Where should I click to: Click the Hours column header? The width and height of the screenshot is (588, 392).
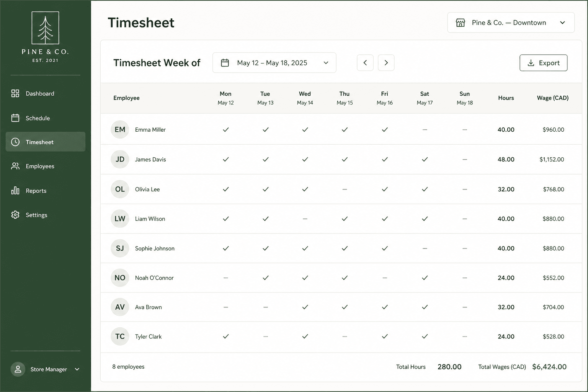pyautogui.click(x=506, y=98)
